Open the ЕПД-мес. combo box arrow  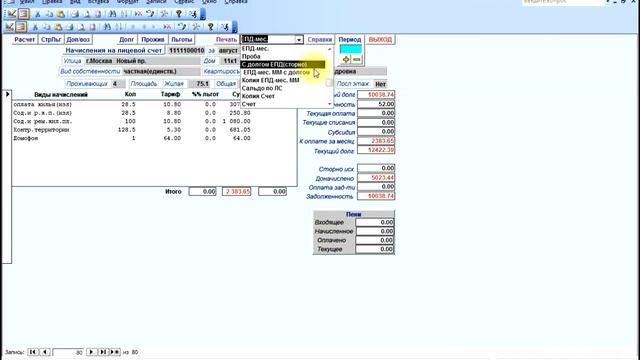[299, 40]
